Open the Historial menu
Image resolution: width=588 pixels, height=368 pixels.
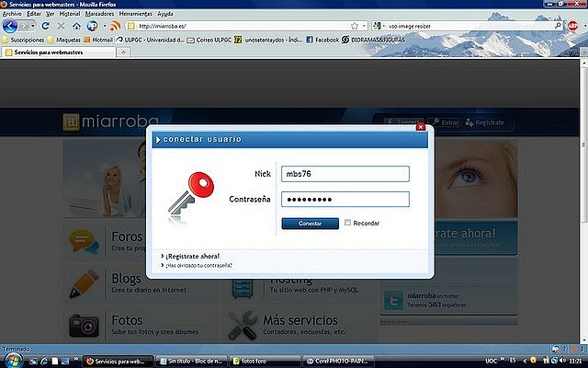tap(70, 14)
